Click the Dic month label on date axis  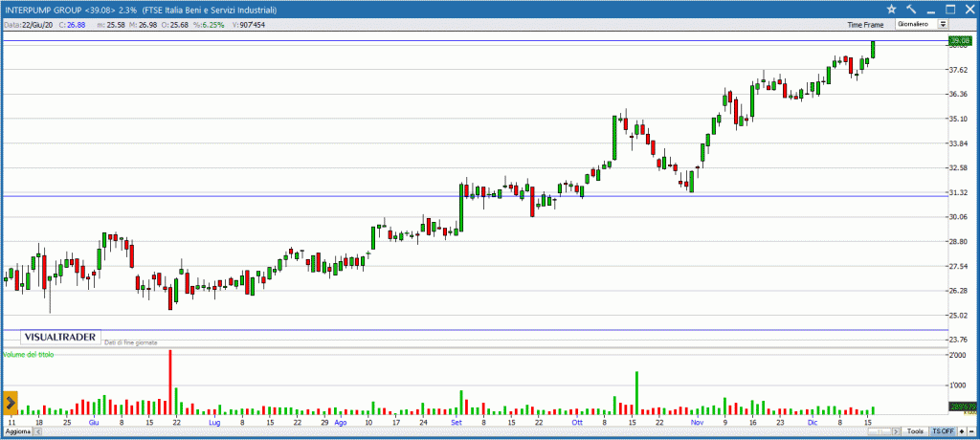click(813, 423)
